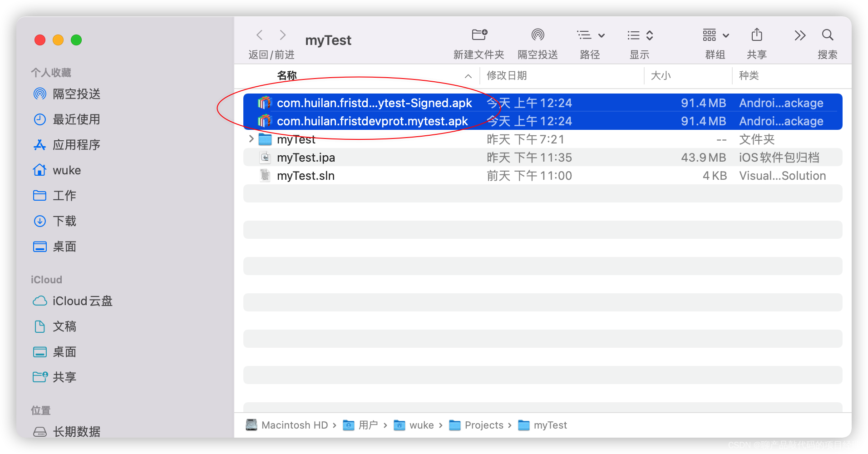Image resolution: width=868 pixels, height=454 pixels.
Task: Click the Share toolbar icon
Action: (x=757, y=35)
